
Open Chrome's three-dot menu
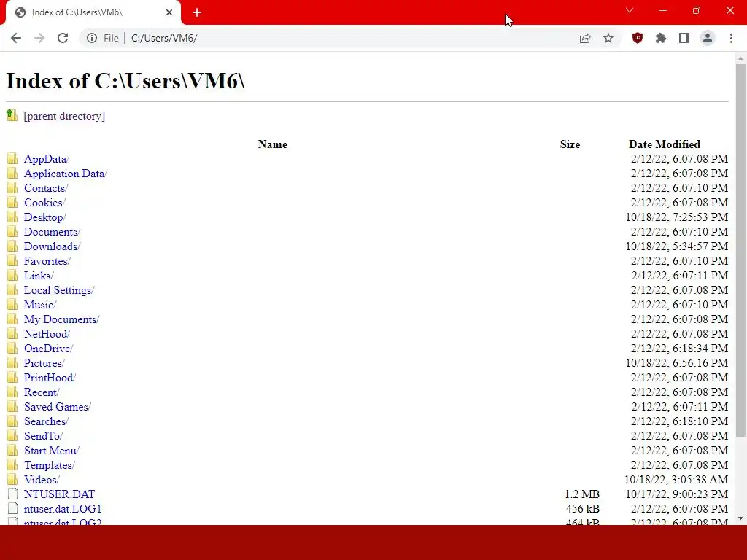pos(731,38)
